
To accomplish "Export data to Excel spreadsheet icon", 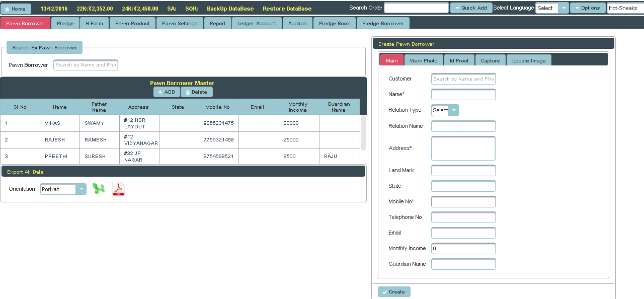I will click(x=99, y=189).
